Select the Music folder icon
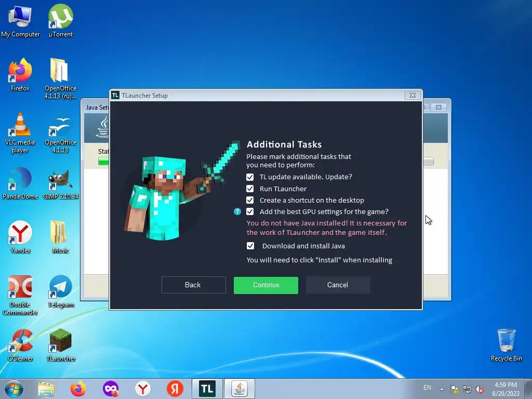 tap(60, 237)
